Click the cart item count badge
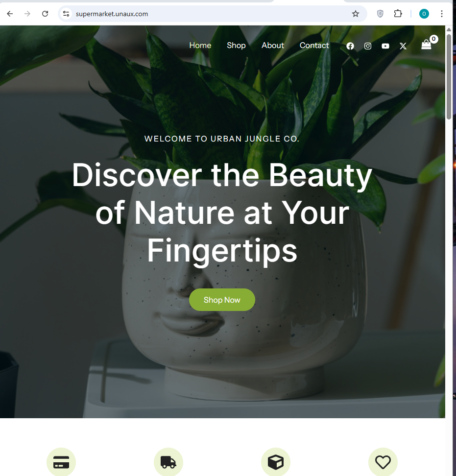 pos(433,39)
